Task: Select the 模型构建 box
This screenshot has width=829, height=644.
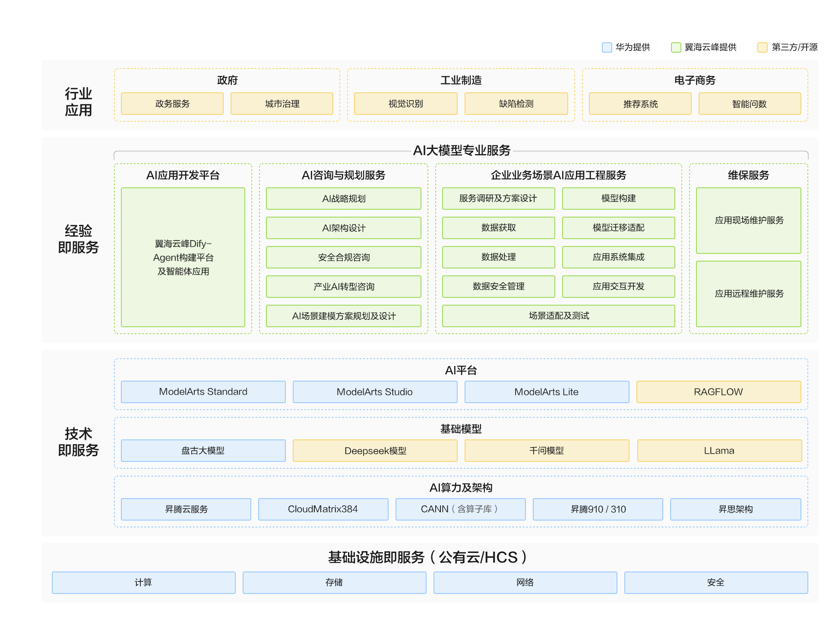Action: tap(619, 199)
